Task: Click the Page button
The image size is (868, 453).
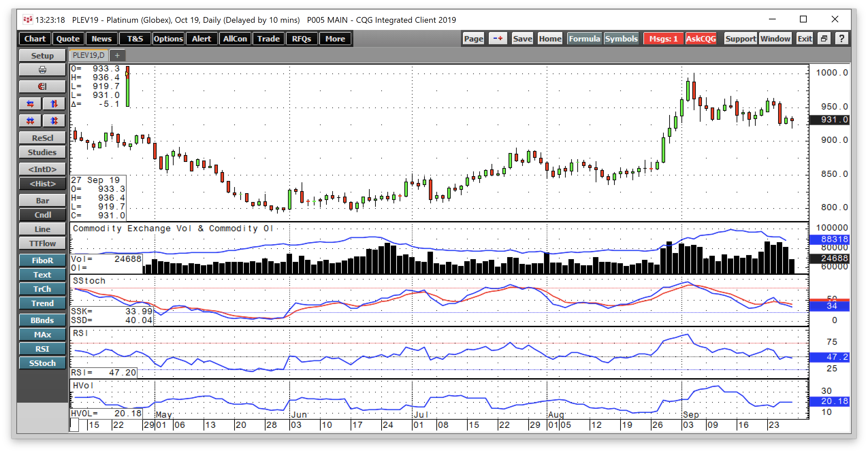Action: tap(473, 38)
